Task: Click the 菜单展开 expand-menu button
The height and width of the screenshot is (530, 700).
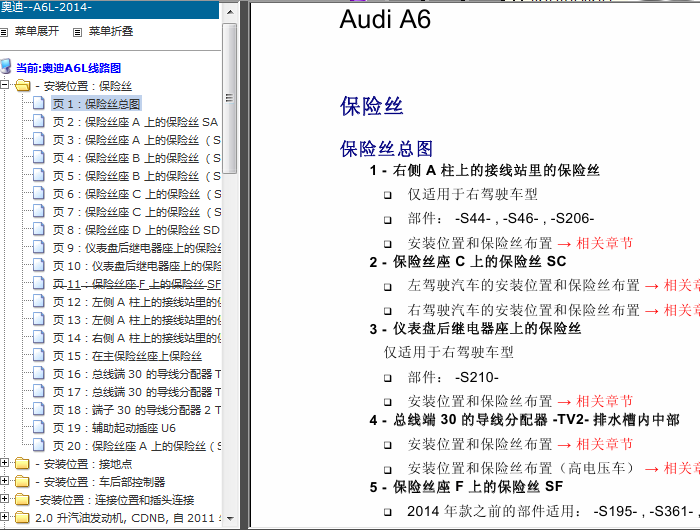Action: point(37,31)
